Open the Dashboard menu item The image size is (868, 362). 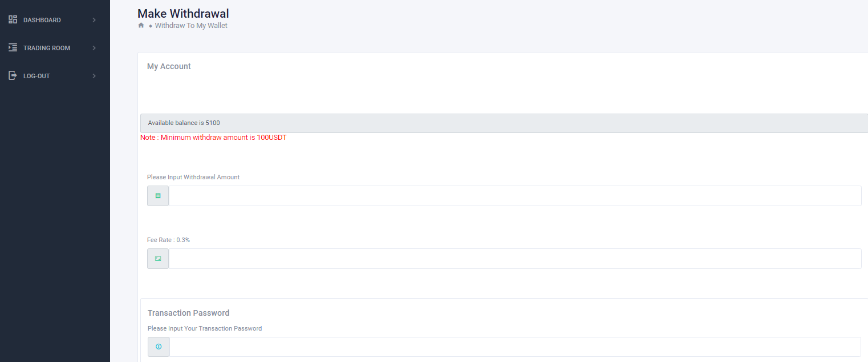pos(42,20)
